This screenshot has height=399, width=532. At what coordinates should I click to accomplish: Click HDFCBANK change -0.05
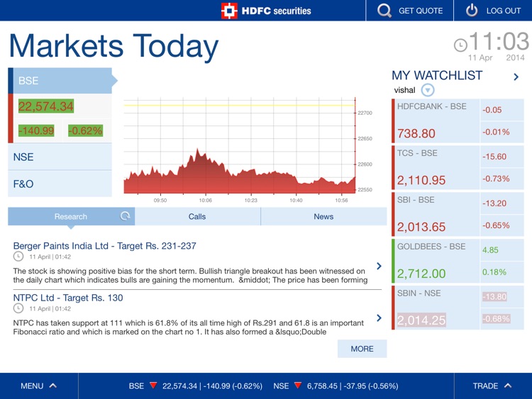(x=492, y=110)
